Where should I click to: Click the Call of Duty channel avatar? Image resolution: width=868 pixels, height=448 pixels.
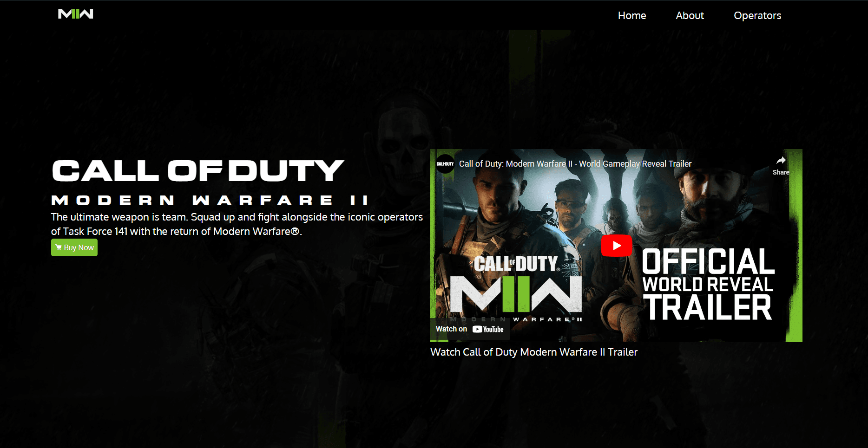coord(445,164)
